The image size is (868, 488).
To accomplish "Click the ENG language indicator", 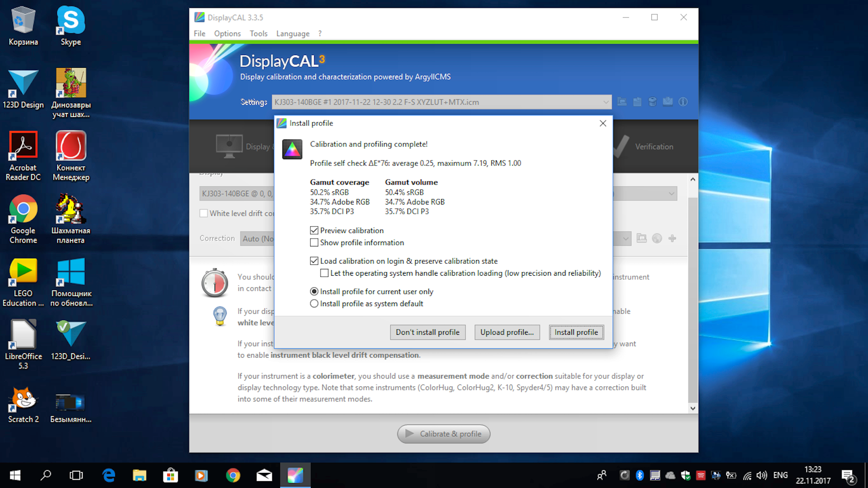I will [x=780, y=475].
